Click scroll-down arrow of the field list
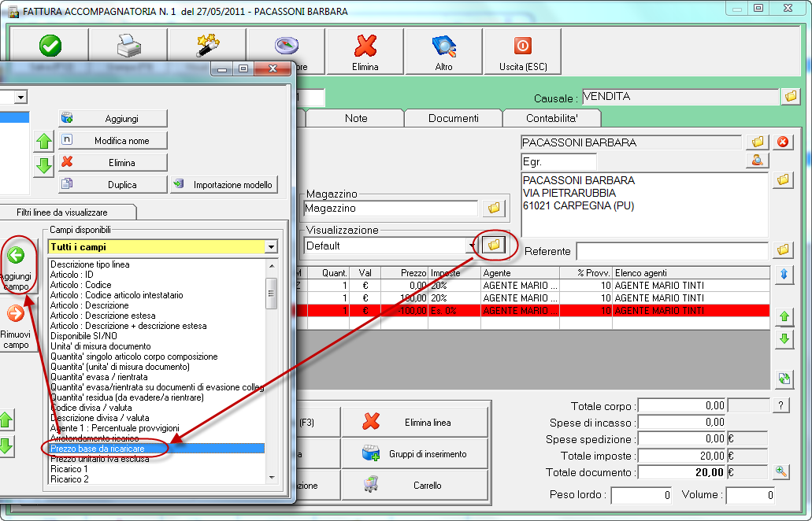This screenshot has height=521, width=812. [272, 478]
